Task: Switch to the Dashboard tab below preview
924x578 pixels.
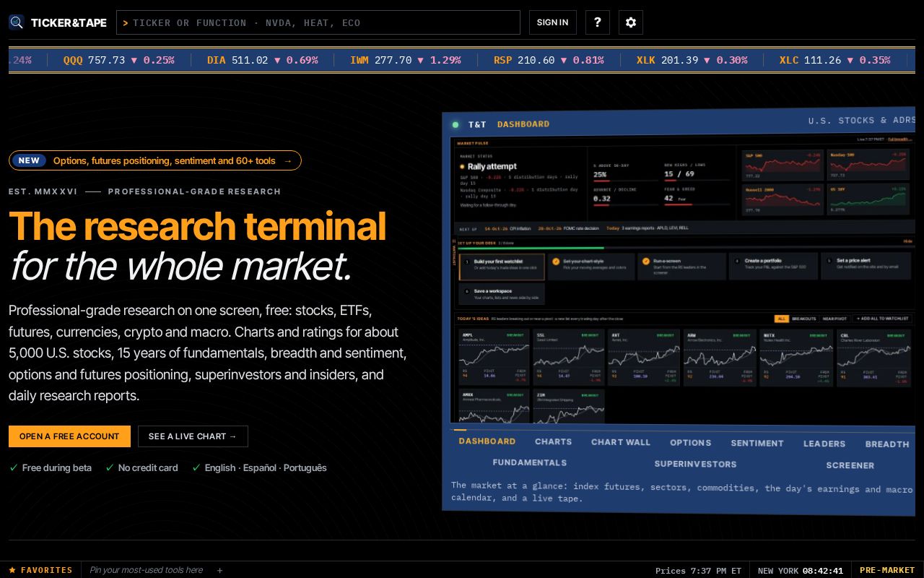Action: [487, 441]
